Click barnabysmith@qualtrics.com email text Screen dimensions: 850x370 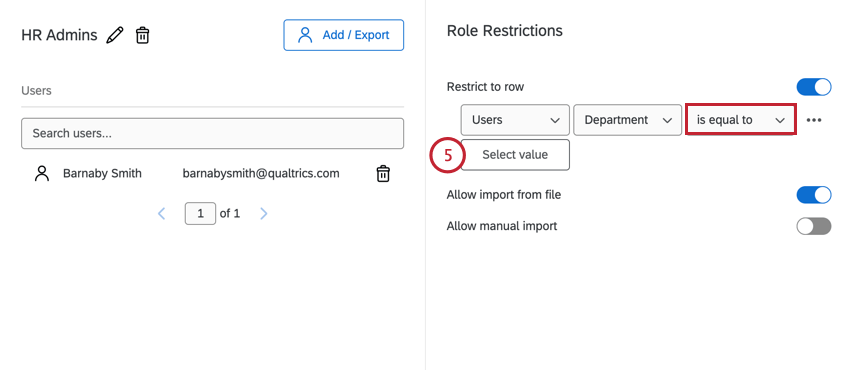click(x=261, y=173)
